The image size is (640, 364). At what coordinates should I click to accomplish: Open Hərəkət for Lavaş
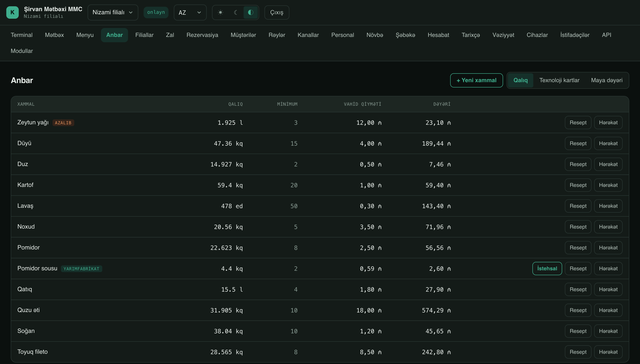click(x=608, y=206)
